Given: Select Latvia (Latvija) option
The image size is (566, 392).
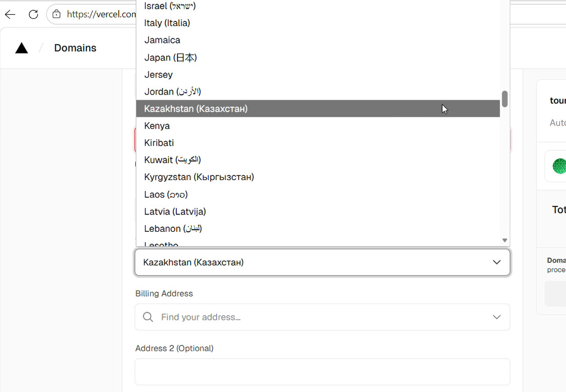Looking at the screenshot, I should tap(318, 211).
